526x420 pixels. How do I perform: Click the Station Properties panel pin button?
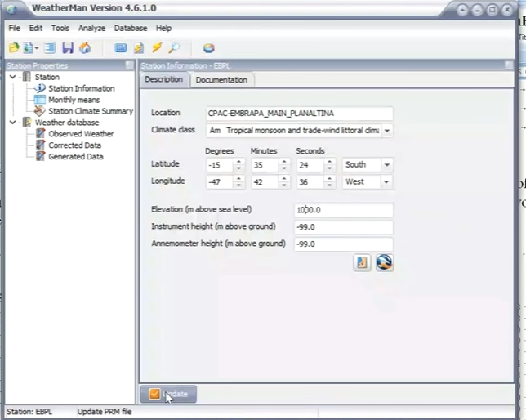(x=130, y=65)
